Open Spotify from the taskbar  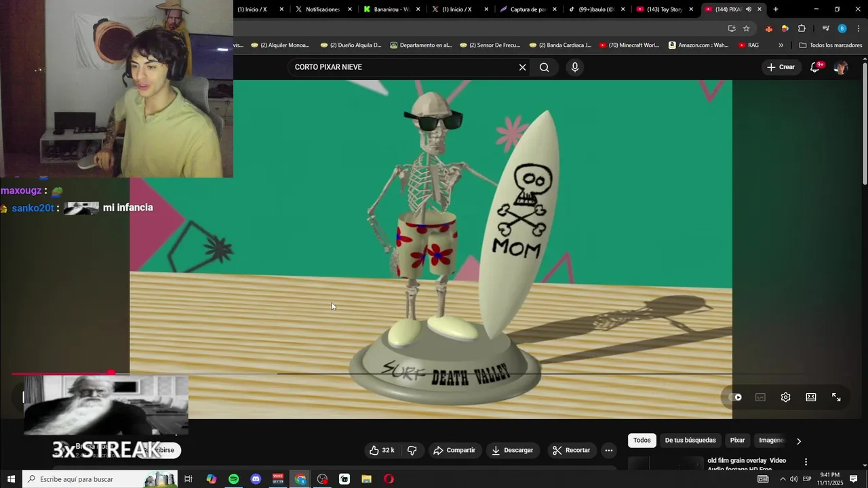click(x=233, y=479)
